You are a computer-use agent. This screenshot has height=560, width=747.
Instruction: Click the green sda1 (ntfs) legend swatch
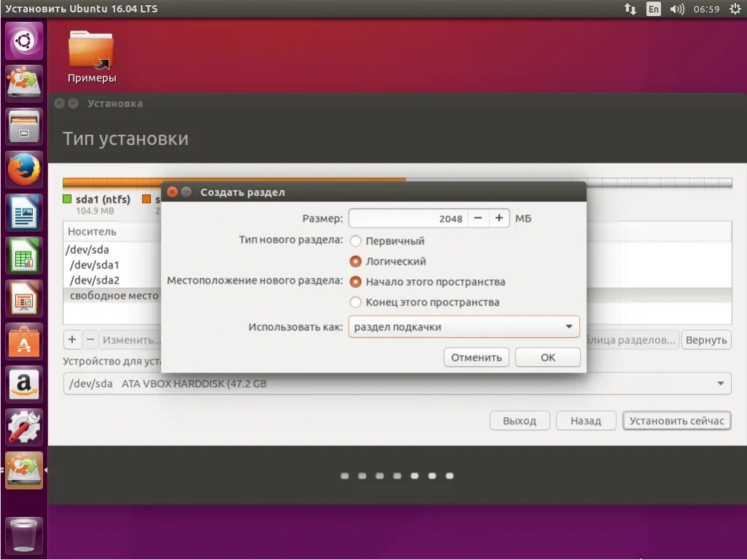(67, 198)
